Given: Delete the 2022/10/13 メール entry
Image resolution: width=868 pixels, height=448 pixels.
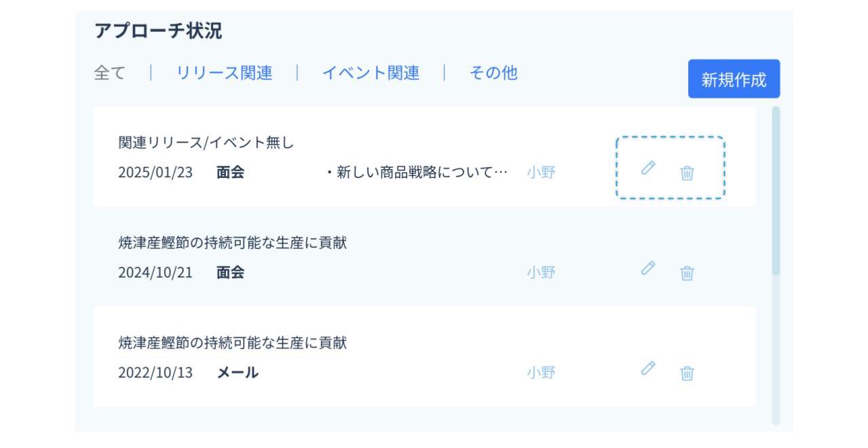Looking at the screenshot, I should pyautogui.click(x=687, y=373).
